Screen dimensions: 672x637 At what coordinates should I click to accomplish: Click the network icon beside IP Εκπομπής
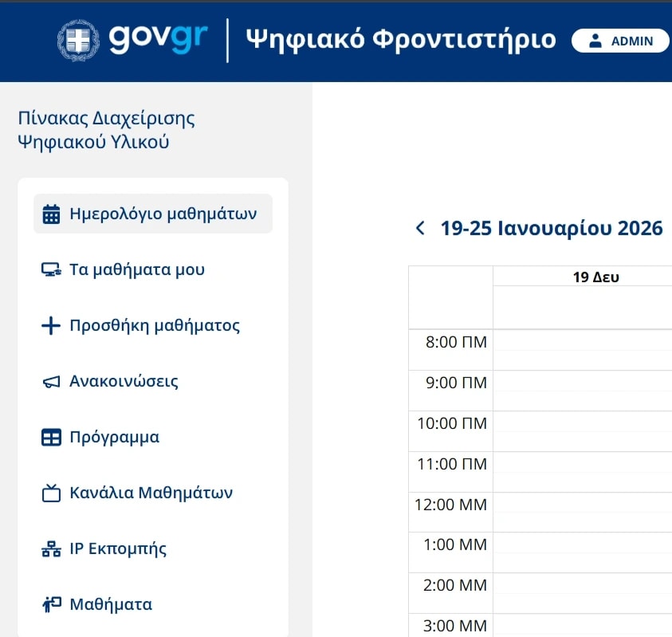point(50,549)
